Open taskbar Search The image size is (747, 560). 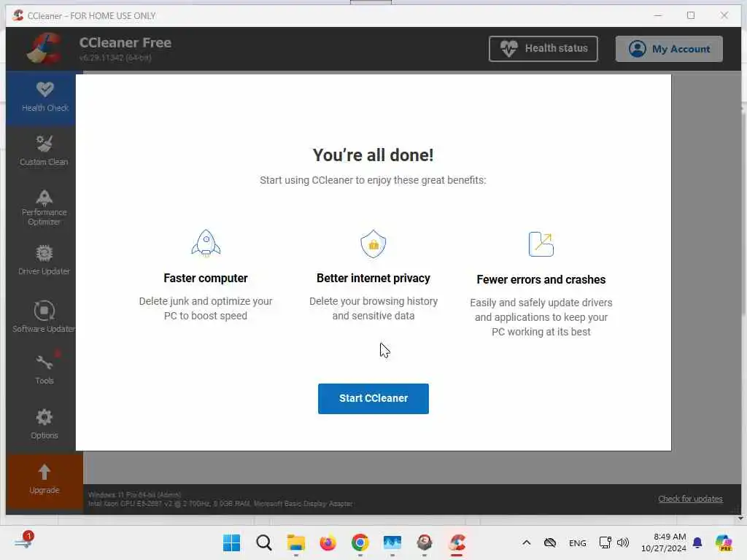[263, 542]
